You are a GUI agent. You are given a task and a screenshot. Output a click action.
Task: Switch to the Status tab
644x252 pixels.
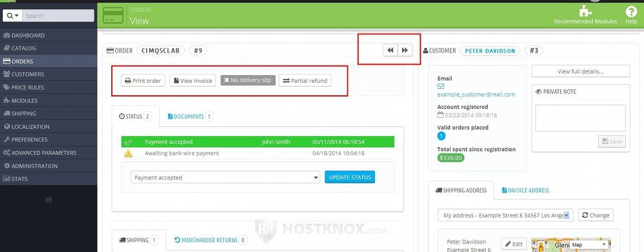tap(135, 117)
